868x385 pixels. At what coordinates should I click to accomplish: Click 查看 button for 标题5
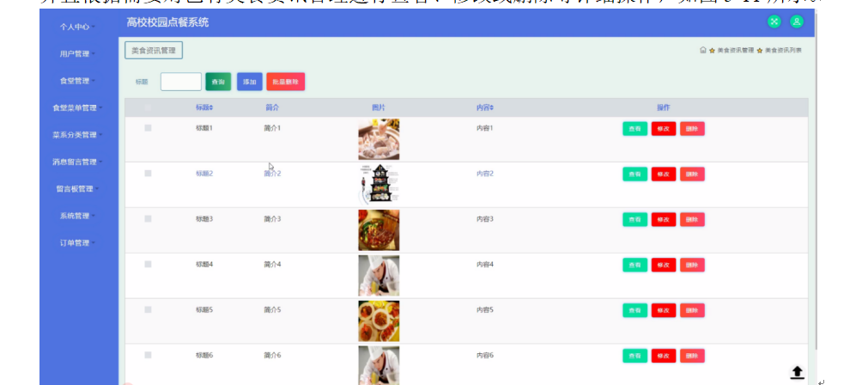point(635,310)
